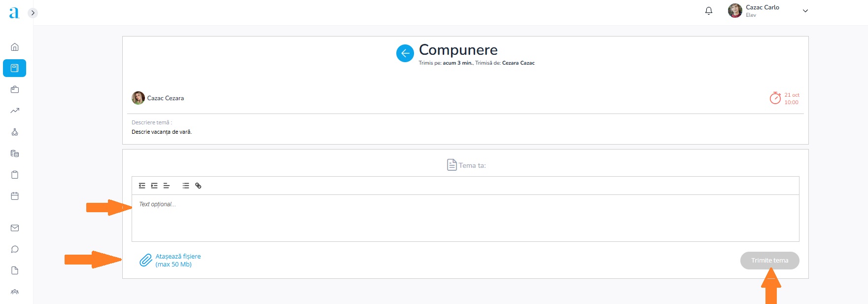Screen dimensions: 868x304
Task: Toggle bullet list in the editor toolbar
Action: coord(186,186)
